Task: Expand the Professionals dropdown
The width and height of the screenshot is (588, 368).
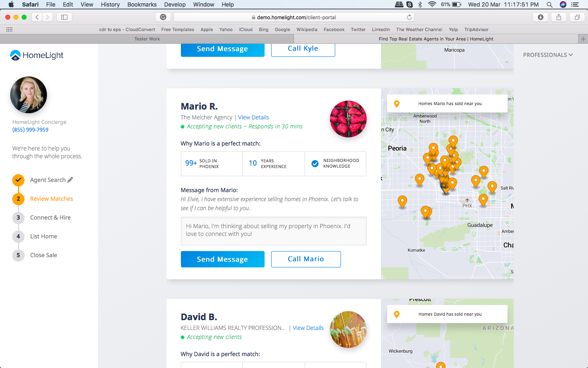Action: pyautogui.click(x=548, y=55)
